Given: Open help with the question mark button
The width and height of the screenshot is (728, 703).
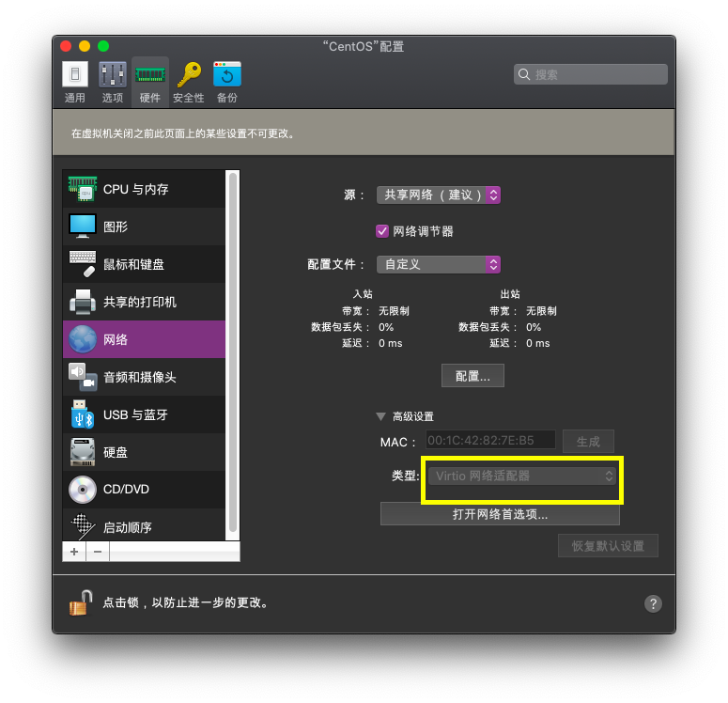Looking at the screenshot, I should click(x=653, y=603).
